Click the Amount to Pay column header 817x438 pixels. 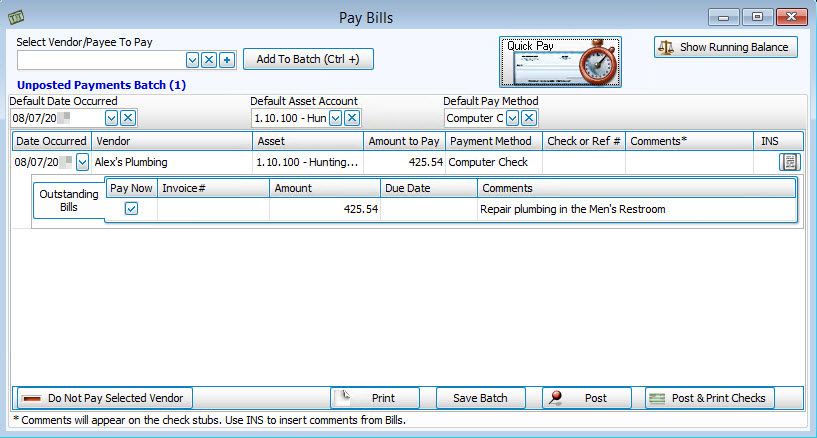tap(403, 141)
